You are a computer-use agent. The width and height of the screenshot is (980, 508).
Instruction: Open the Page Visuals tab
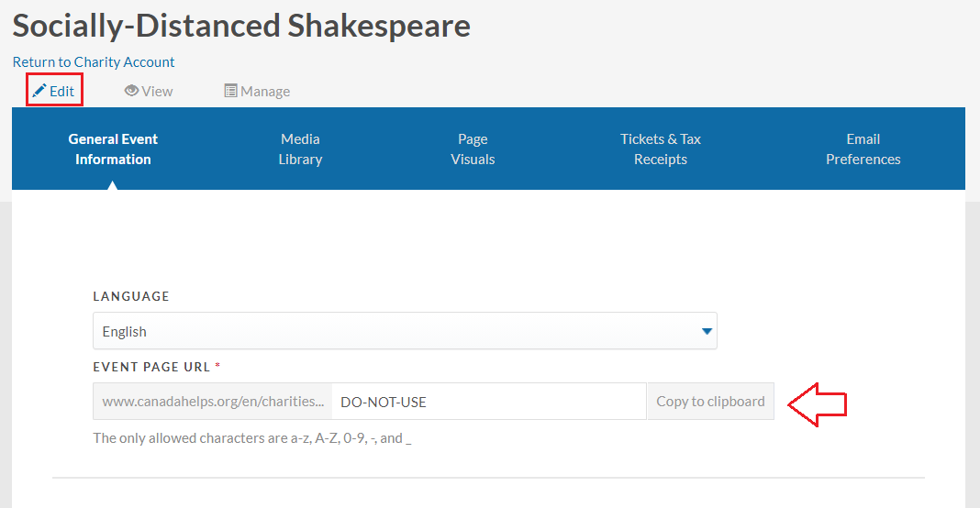click(473, 149)
